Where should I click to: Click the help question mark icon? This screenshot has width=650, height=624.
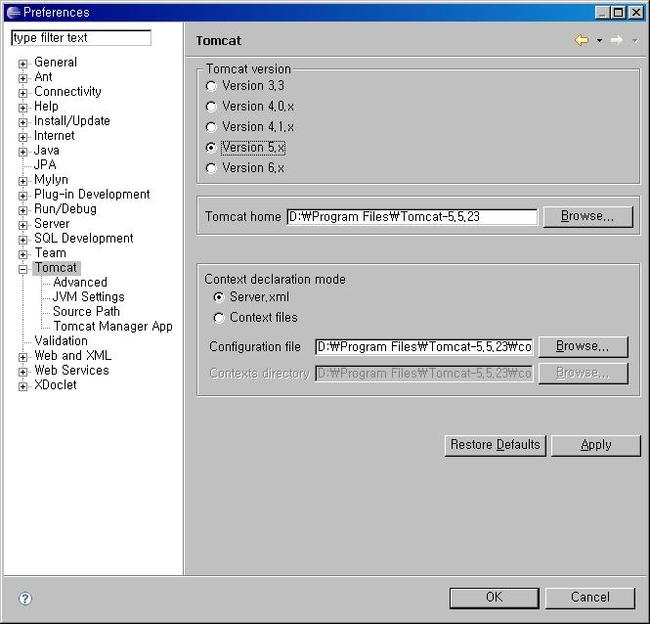point(25,598)
